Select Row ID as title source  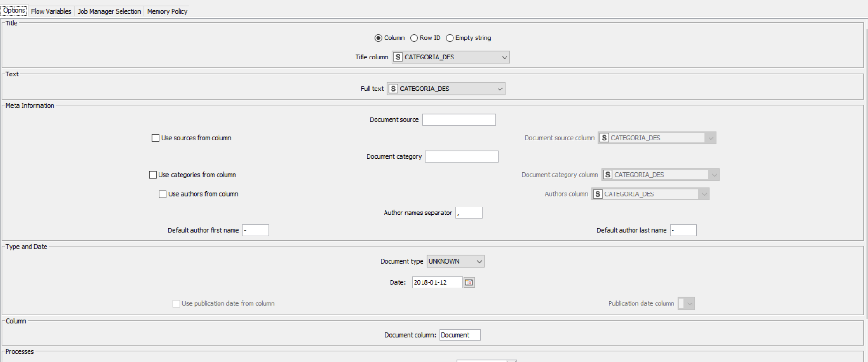[414, 38]
